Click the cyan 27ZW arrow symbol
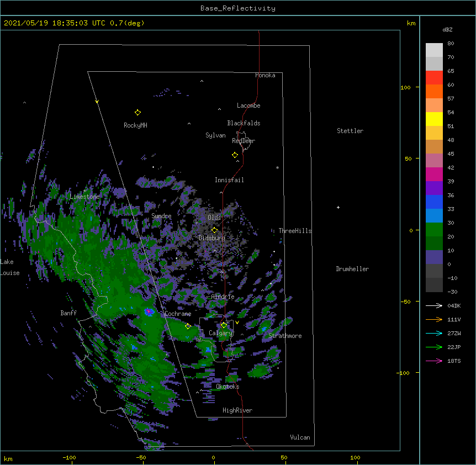476x465 pixels. [434, 333]
